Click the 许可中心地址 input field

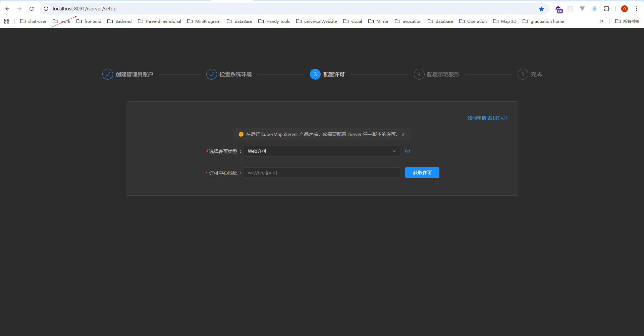pyautogui.click(x=322, y=173)
